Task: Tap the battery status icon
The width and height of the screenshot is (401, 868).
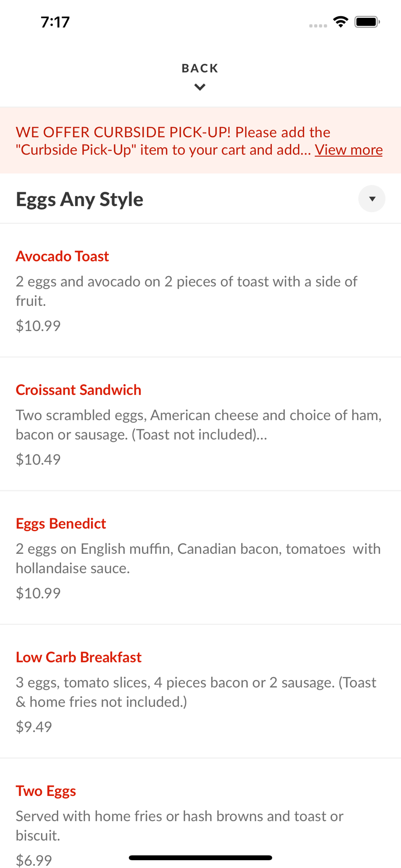Action: pyautogui.click(x=367, y=22)
